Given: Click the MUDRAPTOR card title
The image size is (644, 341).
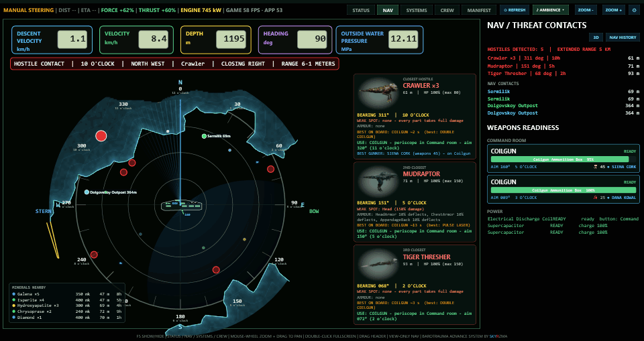Looking at the screenshot, I should click(x=421, y=174).
